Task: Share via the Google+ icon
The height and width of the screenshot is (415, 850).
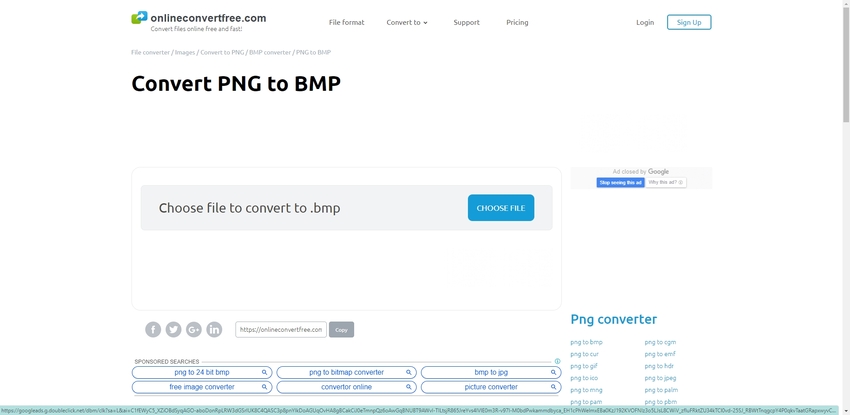Action: tap(194, 329)
